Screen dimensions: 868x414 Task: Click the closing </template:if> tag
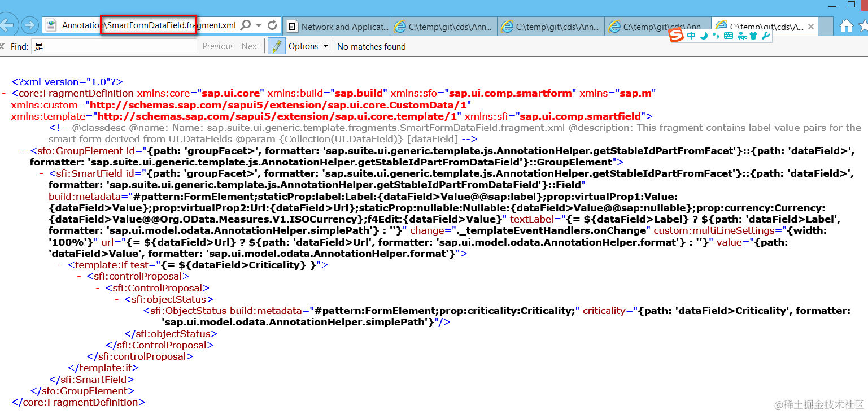point(103,368)
